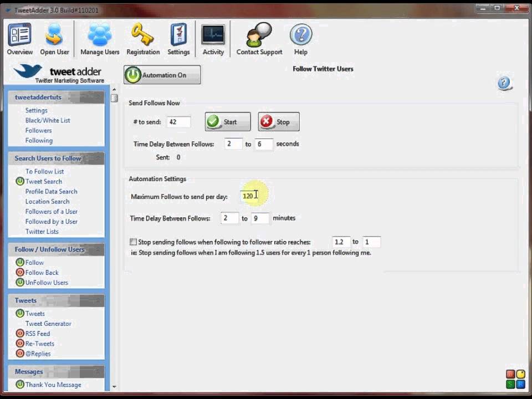This screenshot has height=399, width=532.
Task: Click the # to send field
Action: click(178, 122)
